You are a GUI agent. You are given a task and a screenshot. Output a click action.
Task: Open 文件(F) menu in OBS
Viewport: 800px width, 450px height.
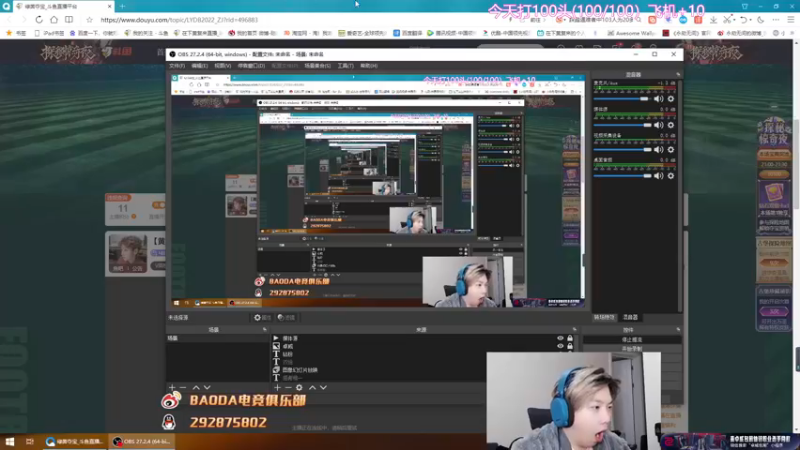pyautogui.click(x=177, y=66)
